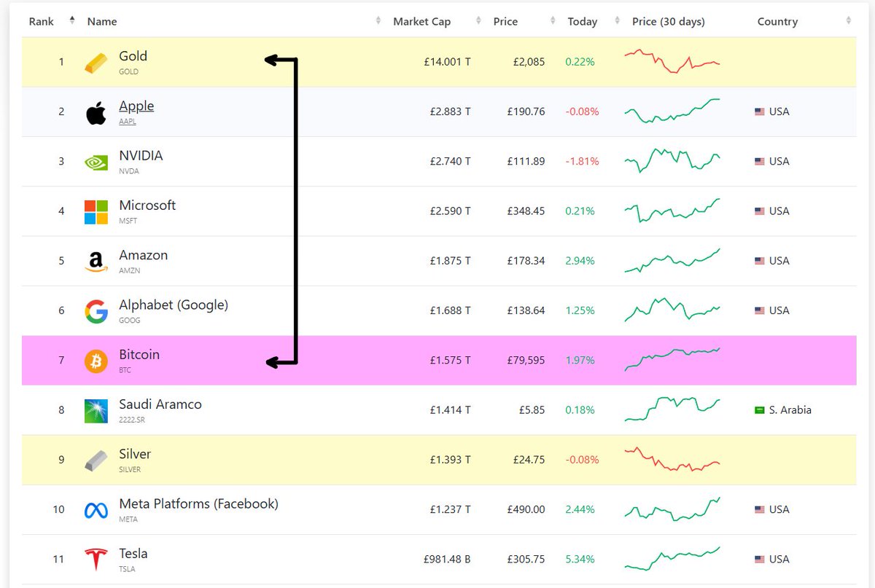Click the Meta Platforms logo icon
The image size is (875, 588).
coord(96,510)
